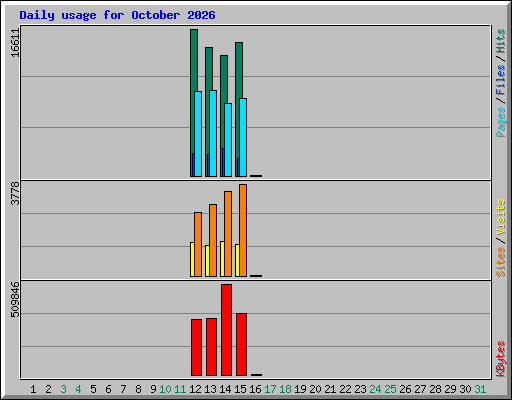Click the 'Visits' legend label
This screenshot has height=400, width=512.
pyautogui.click(x=501, y=218)
